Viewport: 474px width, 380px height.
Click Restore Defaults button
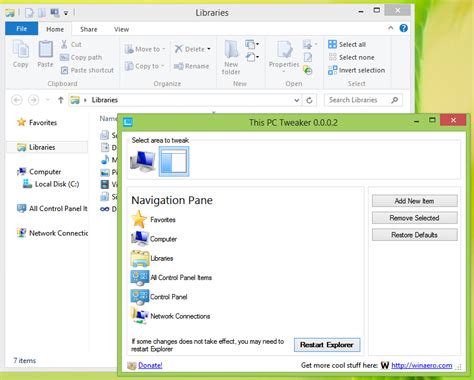pyautogui.click(x=414, y=235)
